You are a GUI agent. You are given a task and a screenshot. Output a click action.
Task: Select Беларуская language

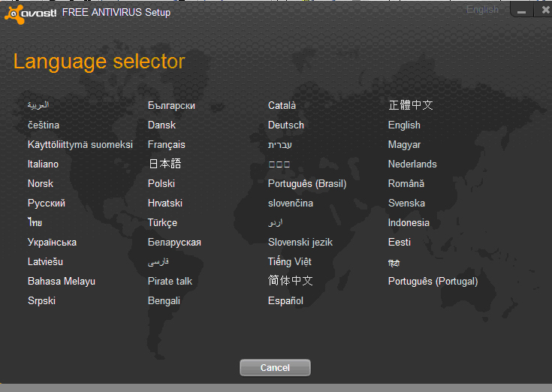[x=174, y=242]
